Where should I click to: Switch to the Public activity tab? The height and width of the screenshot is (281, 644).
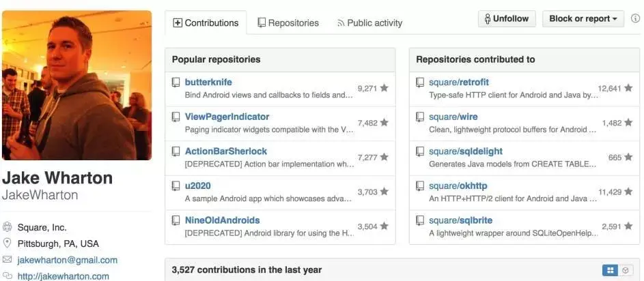369,23
